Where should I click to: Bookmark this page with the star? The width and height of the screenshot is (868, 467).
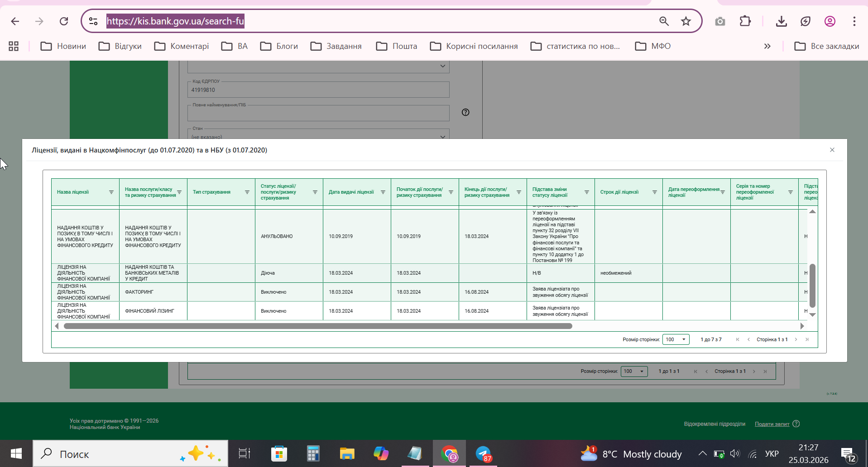coord(686,21)
